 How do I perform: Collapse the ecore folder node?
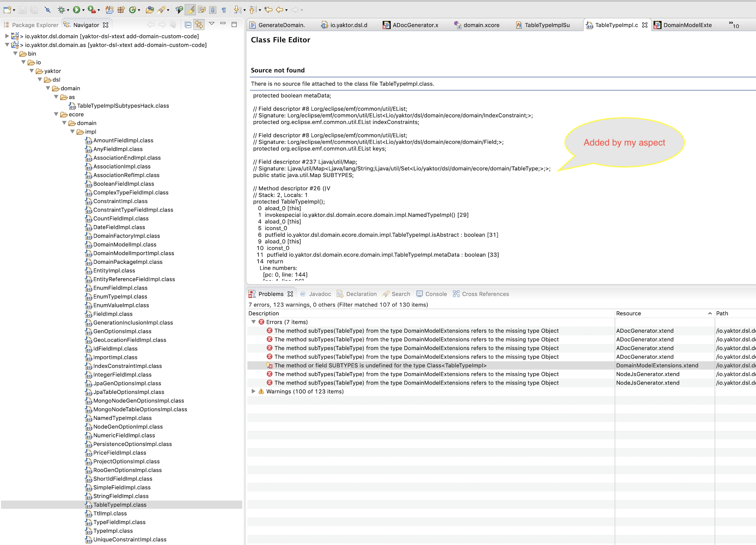56,114
